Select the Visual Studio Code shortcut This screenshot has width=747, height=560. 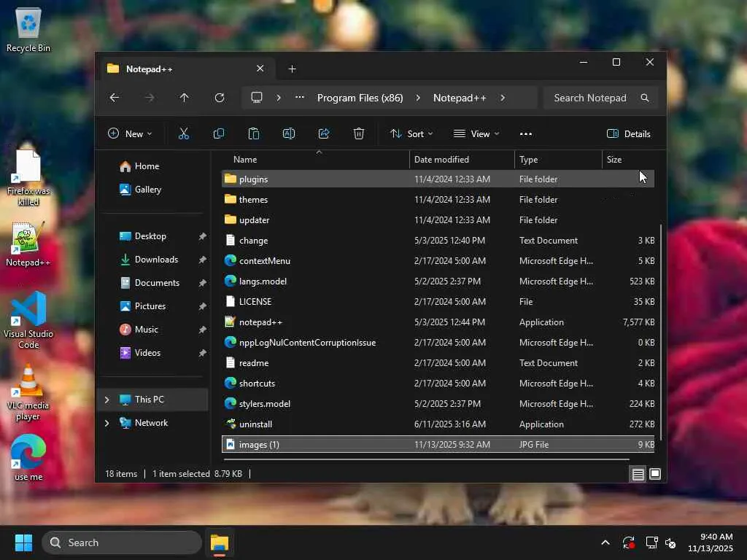[28, 320]
